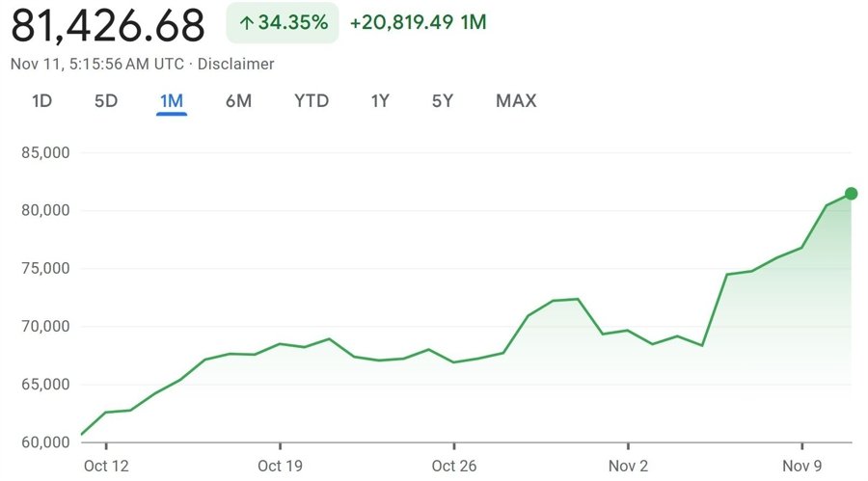This screenshot has height=481, width=868.
Task: Click the Nov 2 date axis label
Action: [x=628, y=466]
